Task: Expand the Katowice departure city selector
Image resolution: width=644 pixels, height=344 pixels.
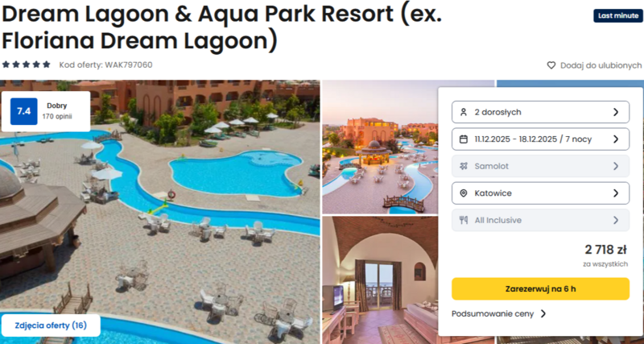Action: coord(540,193)
